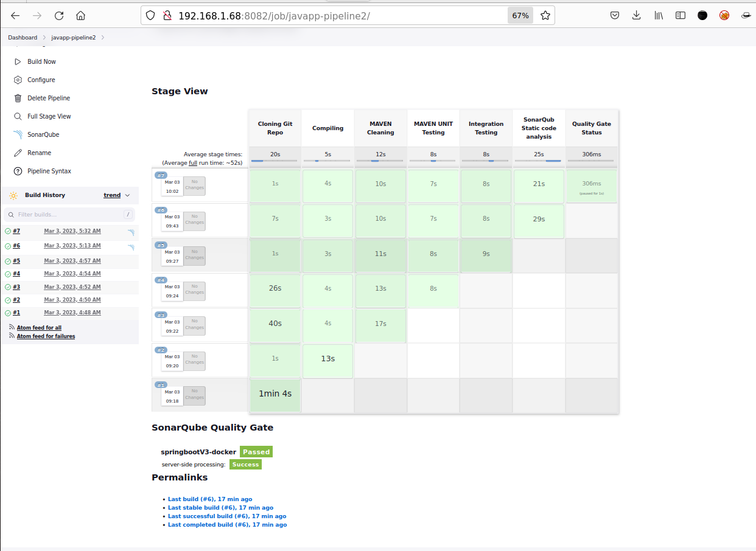Click build #7 Quality Gate 306ms cell
The image size is (756, 551).
coord(591,186)
